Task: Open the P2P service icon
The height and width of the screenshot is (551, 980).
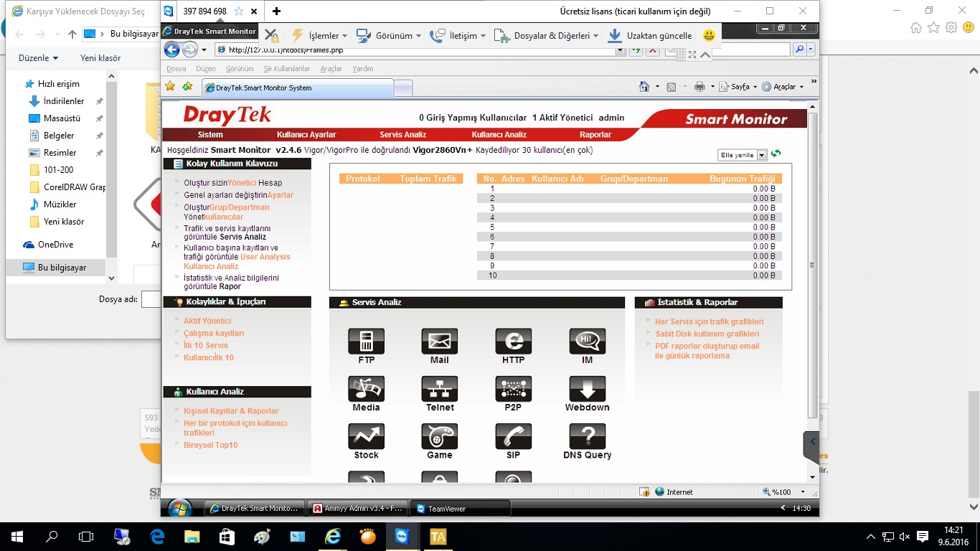Action: 513,389
